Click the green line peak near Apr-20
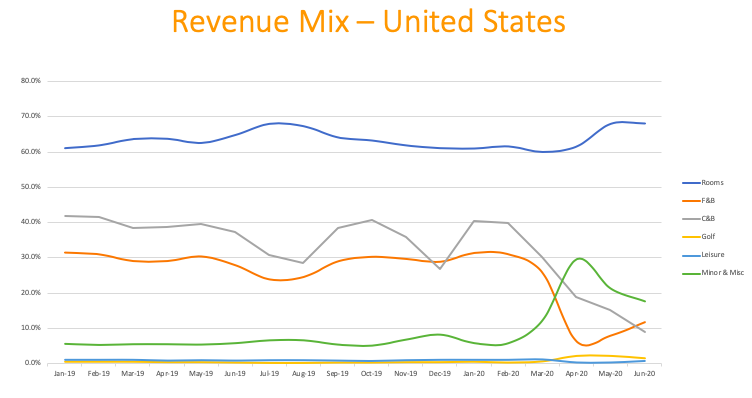This screenshot has width=752, height=398. pyautogui.click(x=579, y=258)
